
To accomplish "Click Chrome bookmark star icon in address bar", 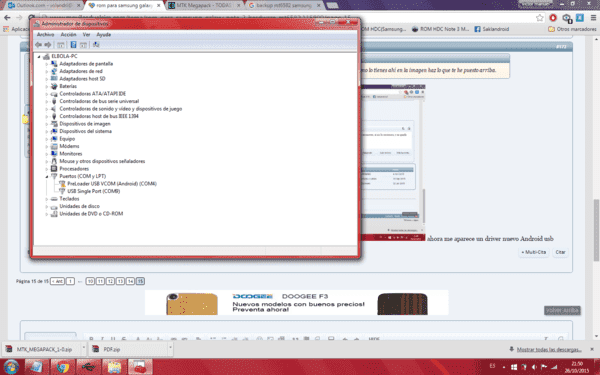I will point(540,18).
